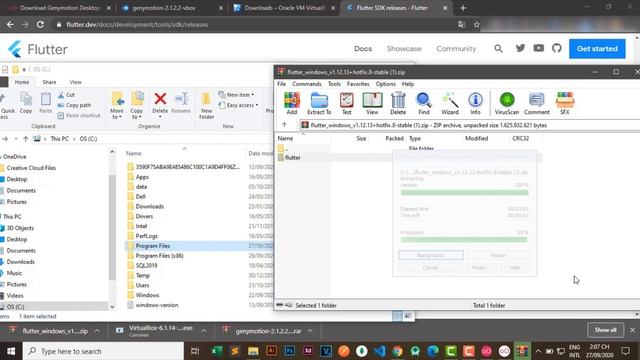Click the Delete trash icon in WinRAR
This screenshot has width=640, height=360.
pos(398,103)
